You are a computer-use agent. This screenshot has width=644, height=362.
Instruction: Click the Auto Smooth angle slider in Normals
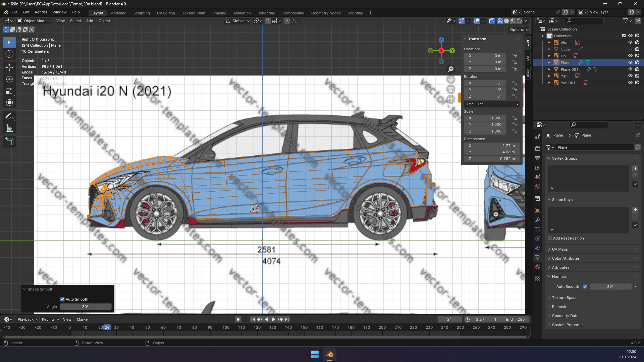(610, 287)
